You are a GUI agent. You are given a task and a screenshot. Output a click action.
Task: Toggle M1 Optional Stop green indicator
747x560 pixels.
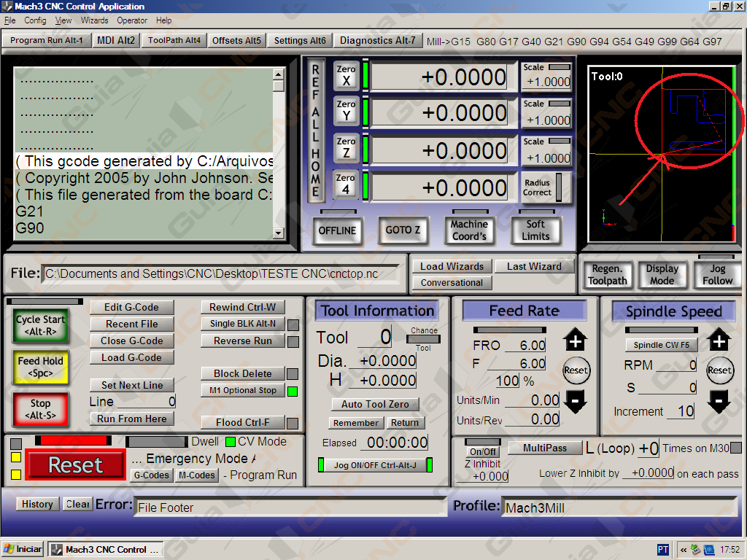293,392
